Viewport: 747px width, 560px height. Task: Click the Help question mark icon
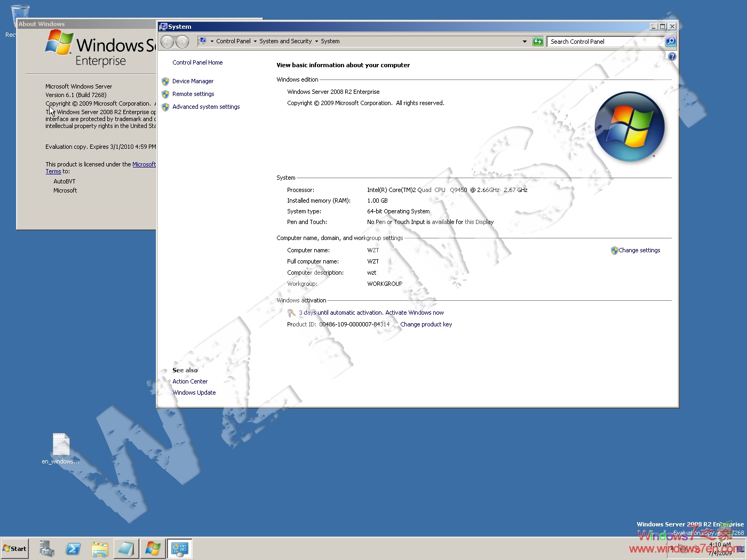click(x=672, y=56)
